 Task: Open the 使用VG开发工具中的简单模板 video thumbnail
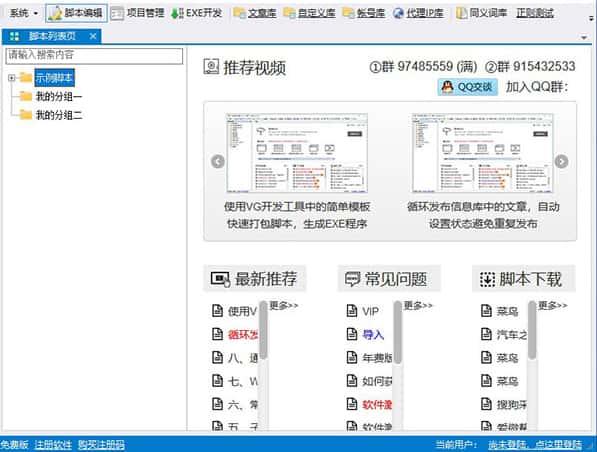tap(297, 153)
